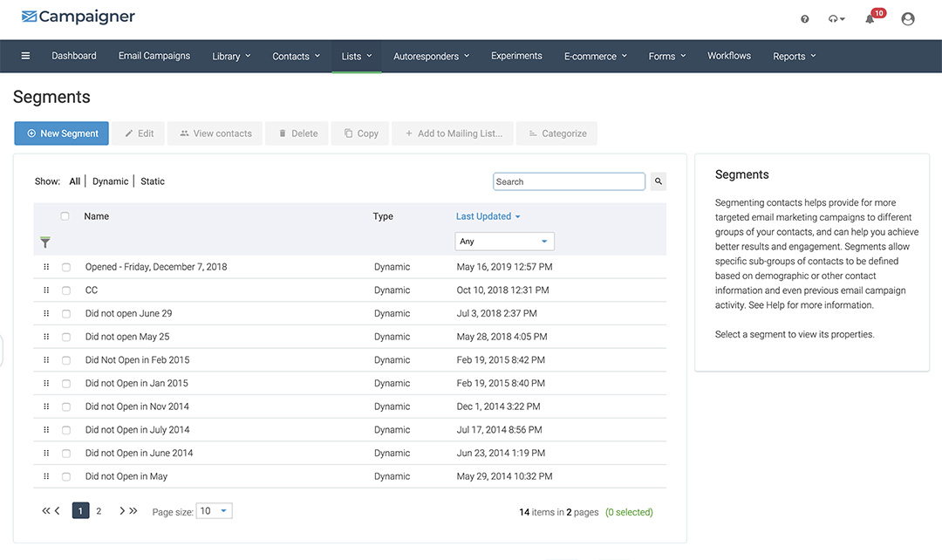Click drag handle for Did not Open in June 2014
Viewport: 942px width, 560px height.
(x=46, y=453)
